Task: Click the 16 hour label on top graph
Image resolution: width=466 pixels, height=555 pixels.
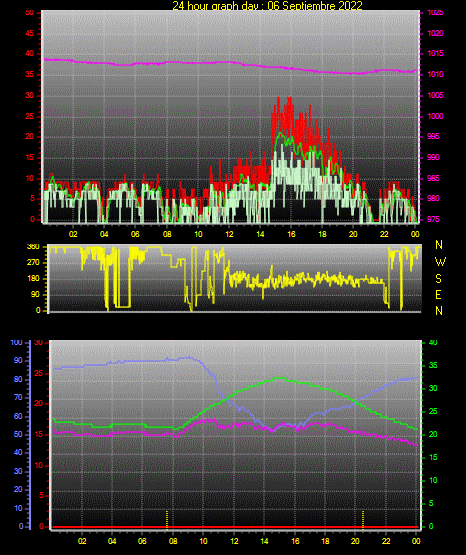Action: [x=291, y=234]
